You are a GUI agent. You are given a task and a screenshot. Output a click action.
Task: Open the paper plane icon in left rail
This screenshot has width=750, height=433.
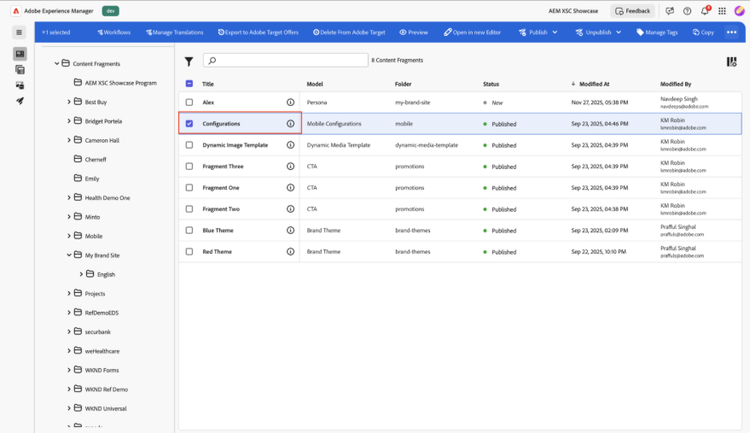tap(19, 101)
